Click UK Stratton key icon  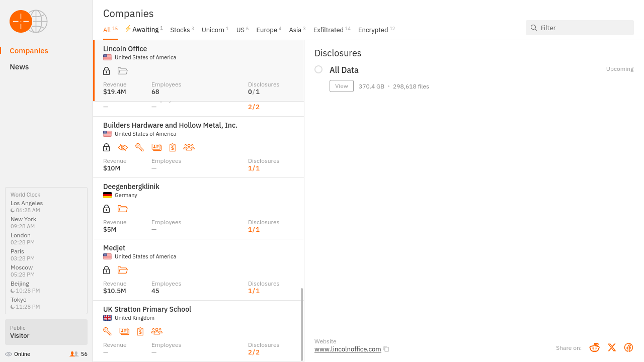(108, 331)
